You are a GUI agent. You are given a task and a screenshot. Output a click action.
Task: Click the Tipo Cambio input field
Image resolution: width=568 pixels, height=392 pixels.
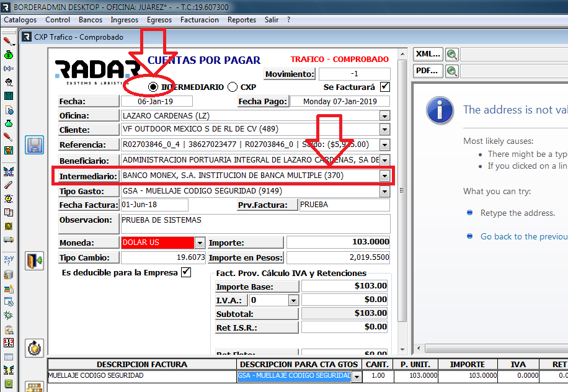[x=163, y=257]
